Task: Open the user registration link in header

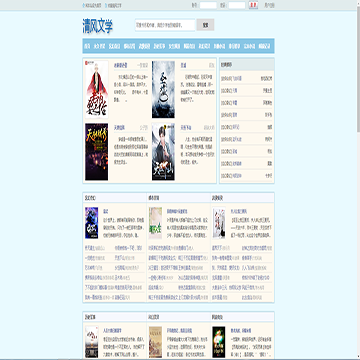Action: pyautogui.click(x=269, y=5)
